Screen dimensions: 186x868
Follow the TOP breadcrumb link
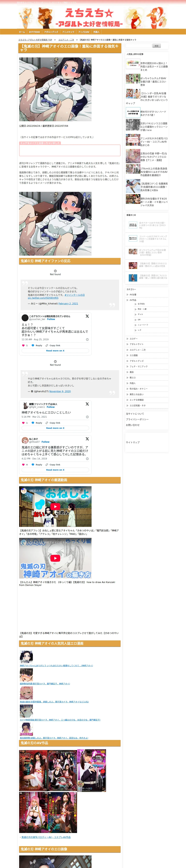click(x=35, y=40)
